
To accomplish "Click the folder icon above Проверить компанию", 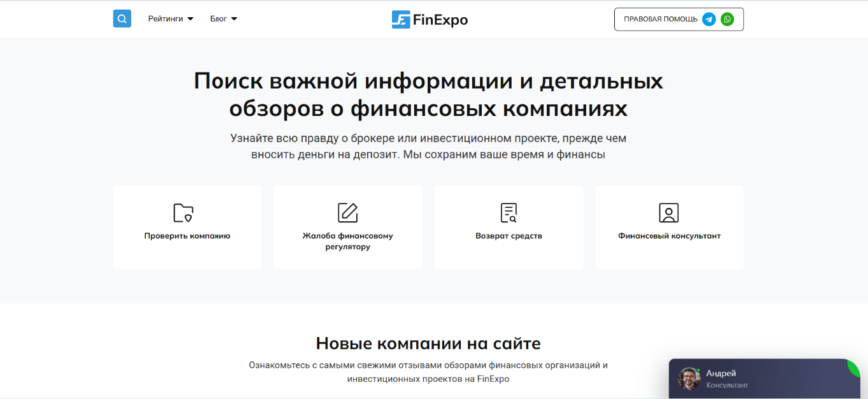I will (x=183, y=213).
